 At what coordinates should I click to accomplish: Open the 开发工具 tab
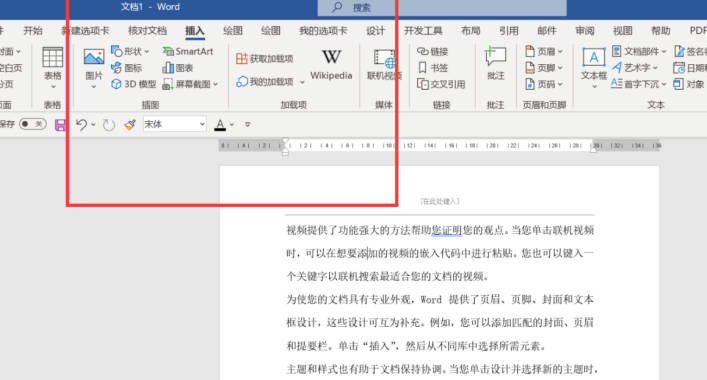click(423, 31)
